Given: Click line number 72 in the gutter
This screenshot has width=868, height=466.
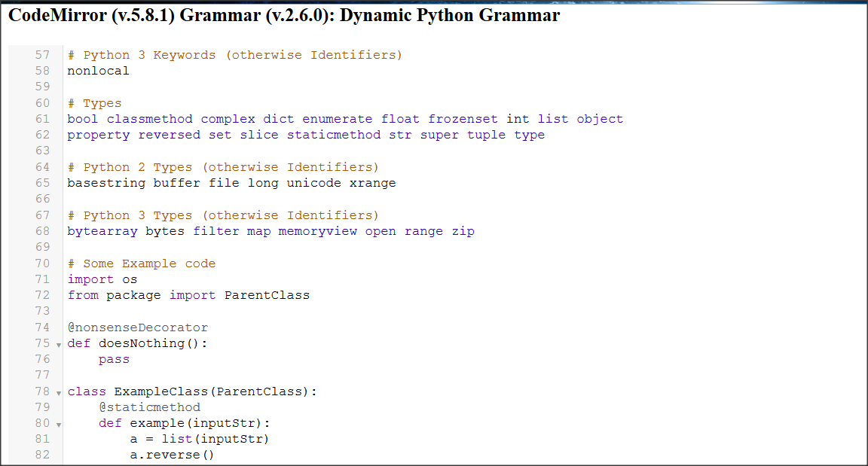Looking at the screenshot, I should coord(43,295).
